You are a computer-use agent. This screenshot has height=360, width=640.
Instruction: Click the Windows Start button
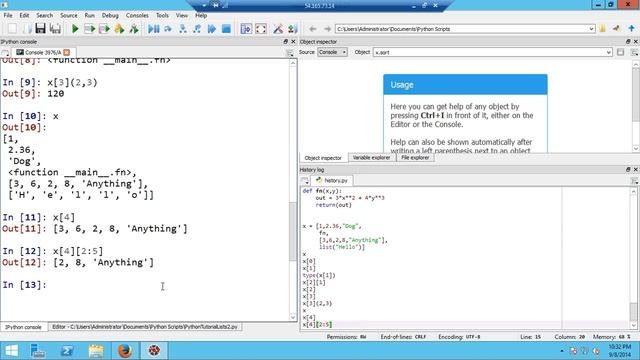pos(11,351)
